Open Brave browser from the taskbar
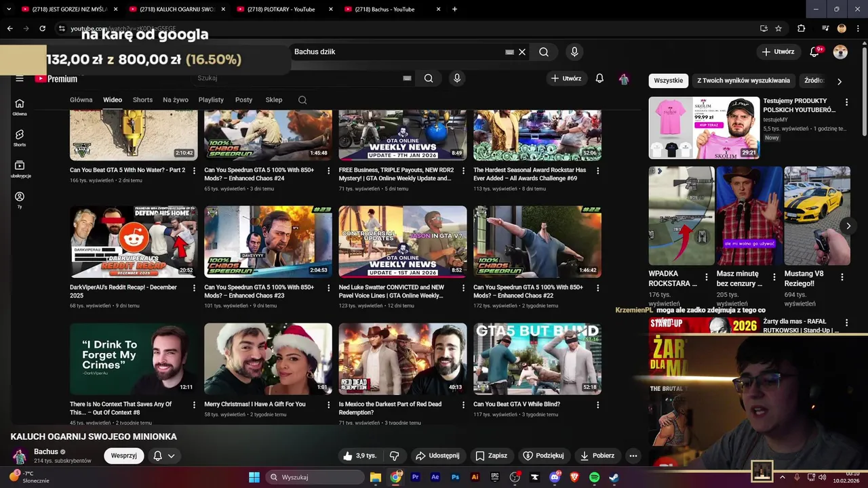 pyautogui.click(x=574, y=477)
